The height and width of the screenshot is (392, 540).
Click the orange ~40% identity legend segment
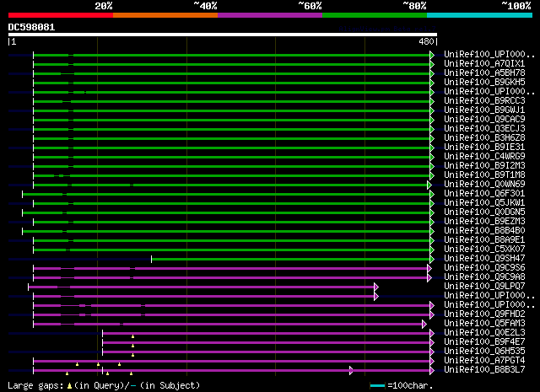coord(165,15)
